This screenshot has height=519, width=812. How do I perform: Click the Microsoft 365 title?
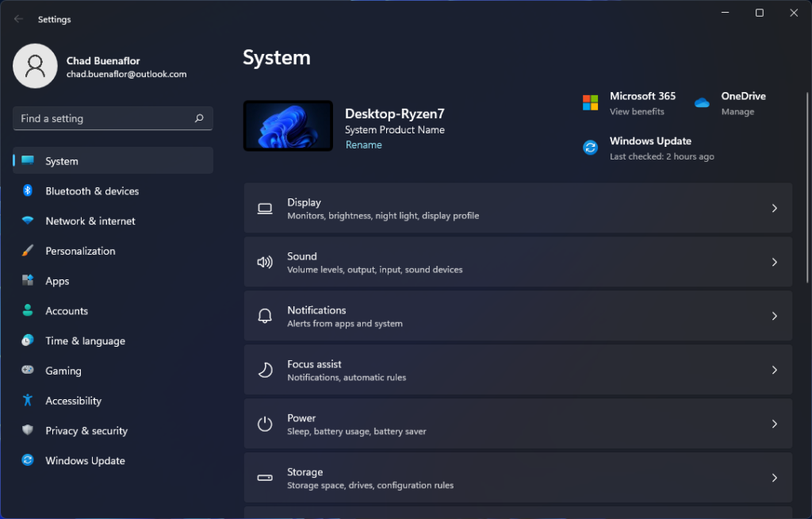tap(642, 96)
